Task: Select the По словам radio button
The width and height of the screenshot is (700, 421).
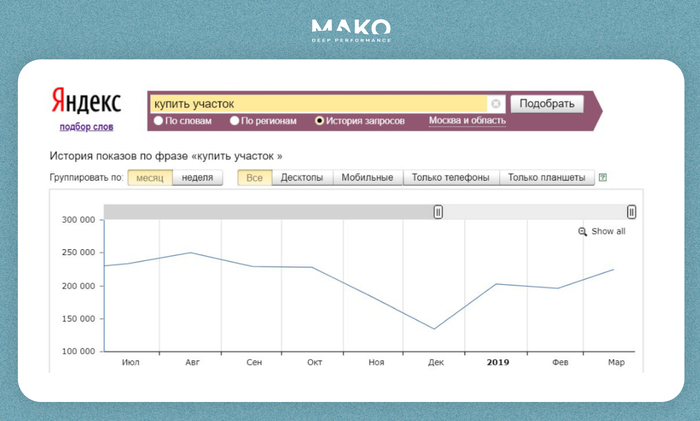Action: (158, 121)
